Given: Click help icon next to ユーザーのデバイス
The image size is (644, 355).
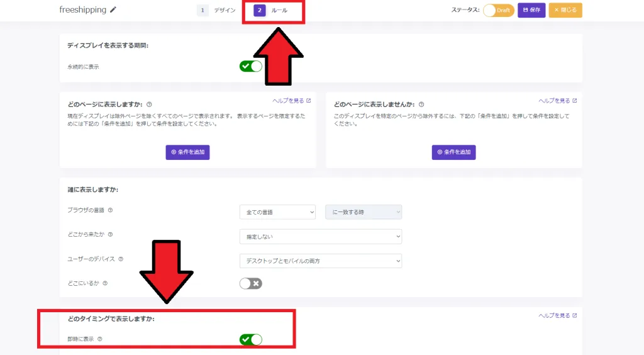Looking at the screenshot, I should click(121, 259).
